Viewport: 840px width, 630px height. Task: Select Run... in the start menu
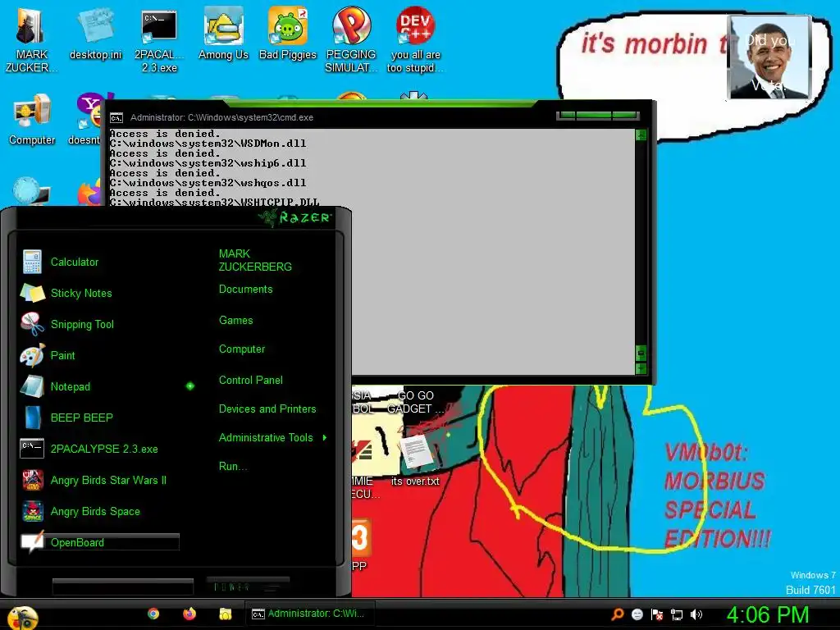click(x=232, y=467)
